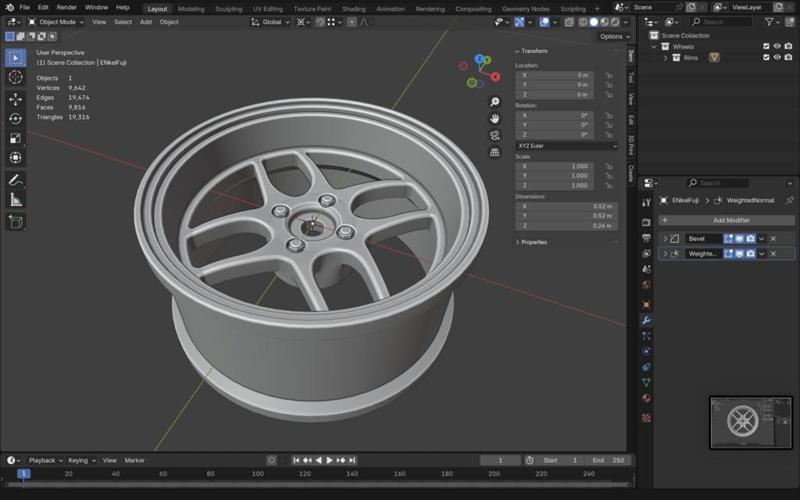
Task: Open the XYZ Euler rotation mode dropdown
Action: [x=566, y=146]
